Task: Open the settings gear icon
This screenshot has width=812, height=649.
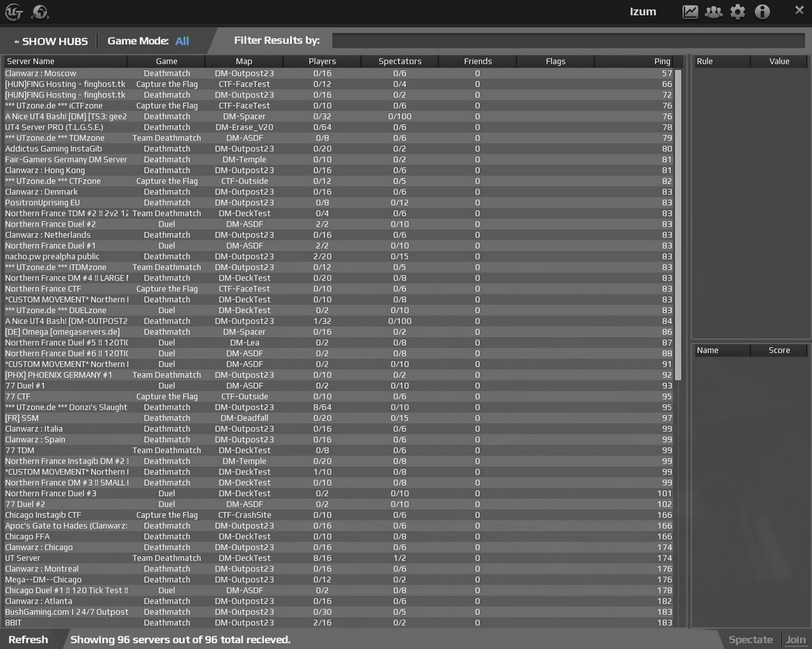Action: (737, 12)
